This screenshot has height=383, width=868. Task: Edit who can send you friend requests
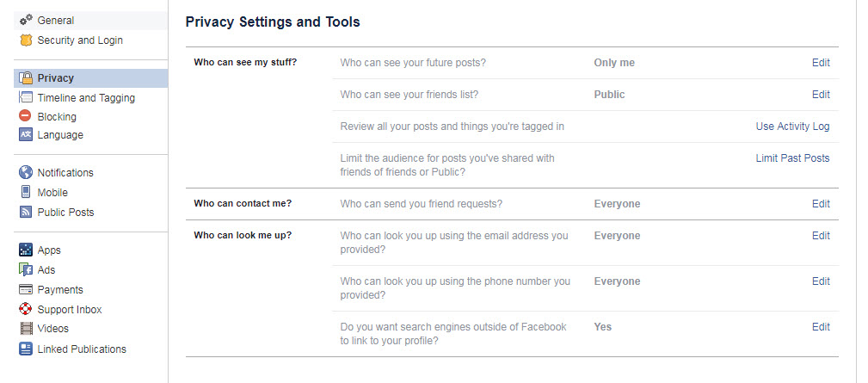click(x=821, y=204)
